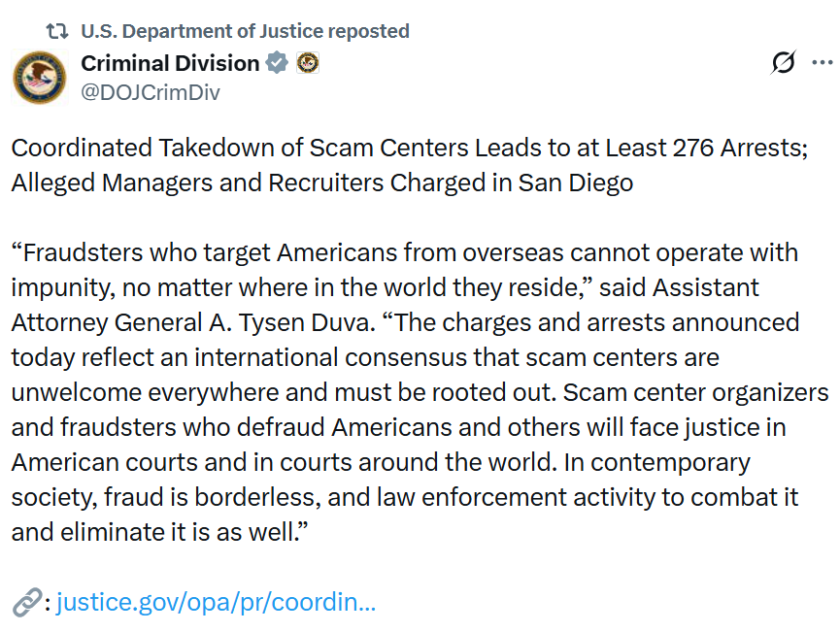This screenshot has width=840, height=632.
Task: Open the Criminal Division display name
Action: 170,62
